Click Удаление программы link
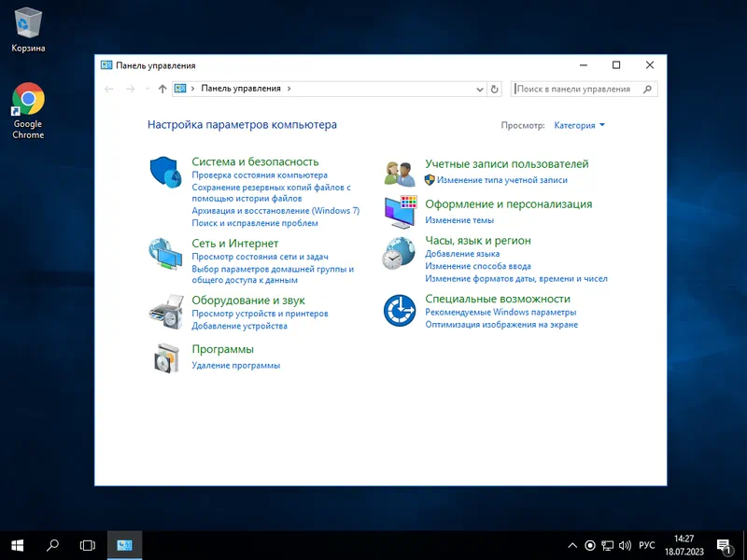Viewport: 747px width, 560px height. (236, 366)
